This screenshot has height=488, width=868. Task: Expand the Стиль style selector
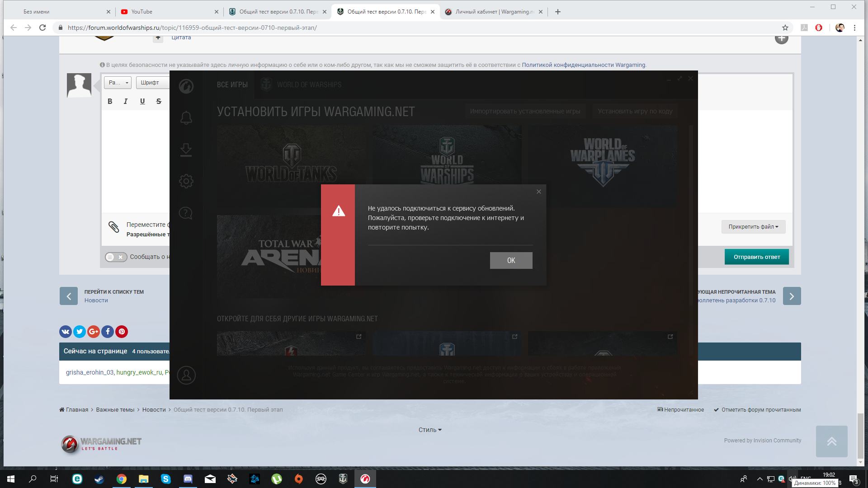430,430
